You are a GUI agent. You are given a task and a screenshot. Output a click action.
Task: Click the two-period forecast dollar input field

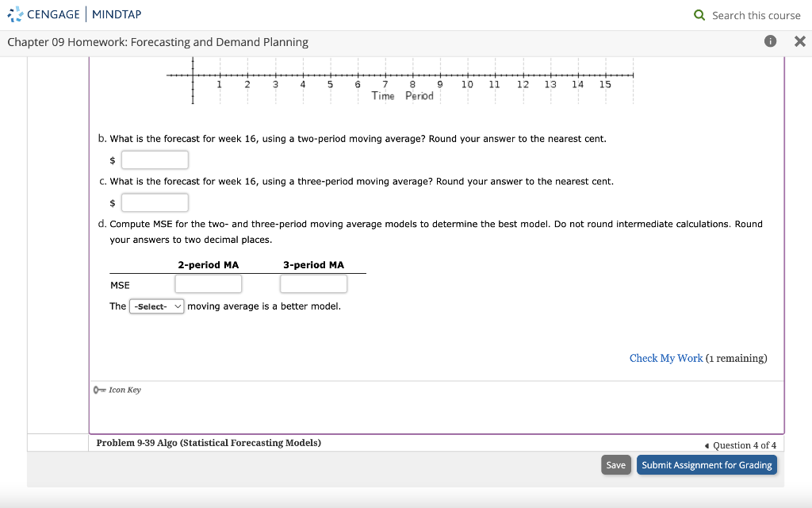tap(155, 160)
